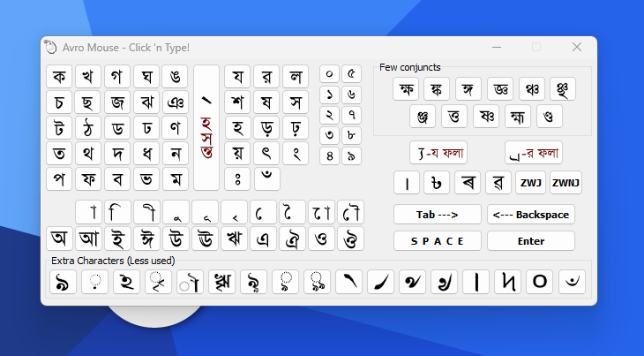Image resolution: width=644 pixels, height=356 pixels.
Task: Click the প letter key
Action: [x=59, y=178]
